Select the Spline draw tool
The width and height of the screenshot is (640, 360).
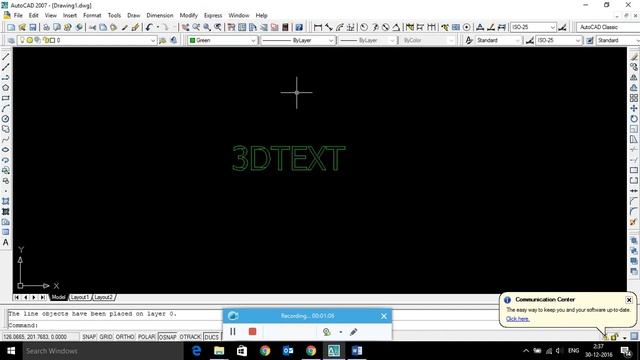point(6,140)
